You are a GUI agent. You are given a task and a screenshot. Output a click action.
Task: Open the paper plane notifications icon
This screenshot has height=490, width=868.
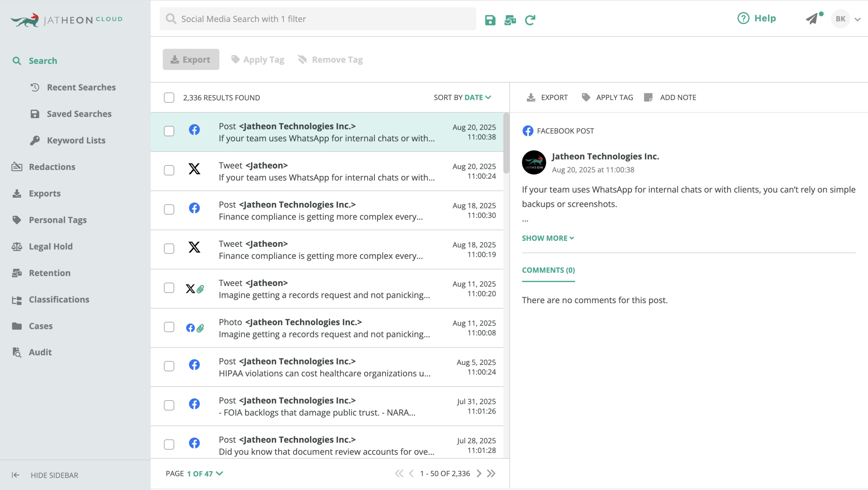pyautogui.click(x=812, y=19)
